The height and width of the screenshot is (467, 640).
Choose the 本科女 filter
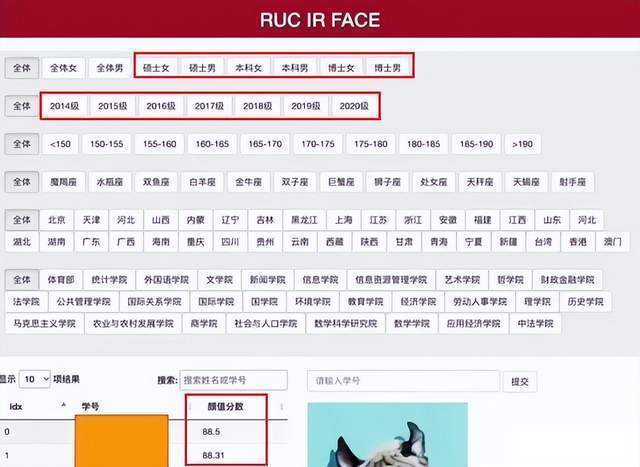click(249, 68)
